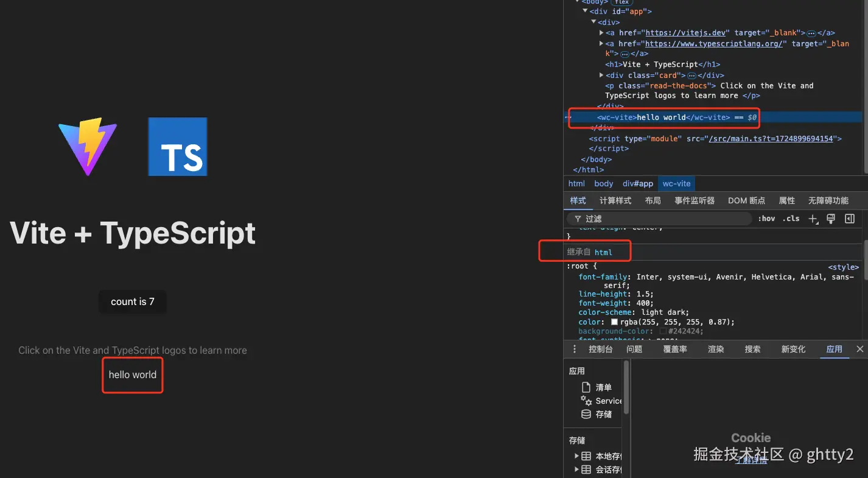Expand the typescriptlang.org anchor node arrow
This screenshot has height=478, width=868.
pyautogui.click(x=601, y=44)
